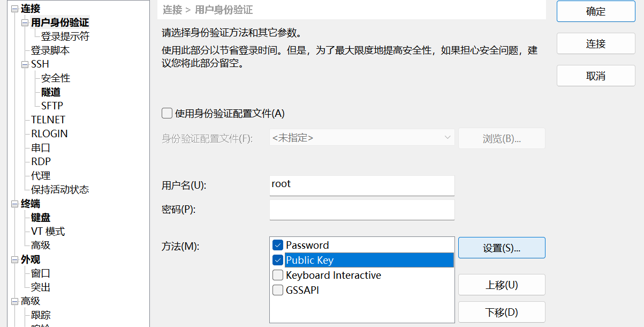Click the 设置(S)... button
Screen dimensions: 644x327
(x=502, y=248)
